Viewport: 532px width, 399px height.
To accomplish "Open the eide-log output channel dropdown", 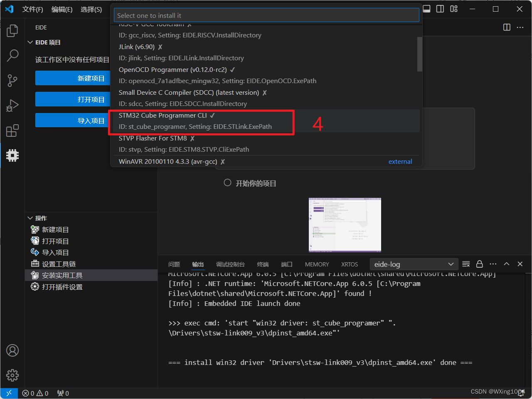I will coord(414,264).
